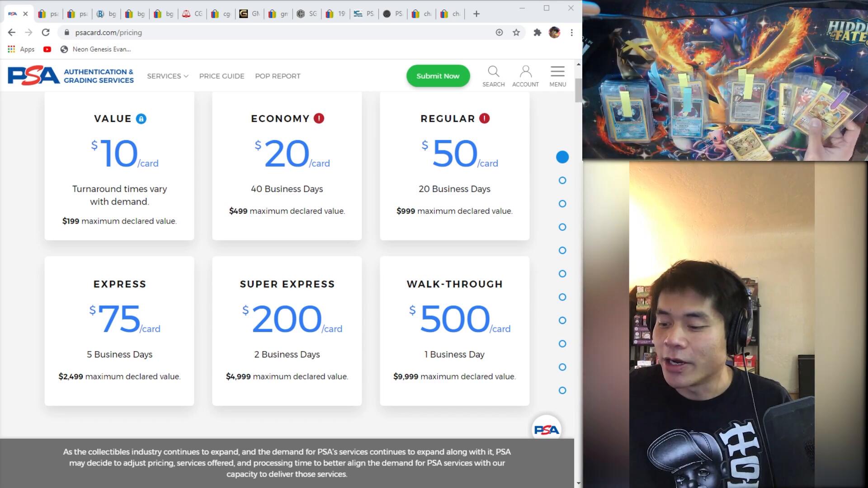Select the filled first page-navigation dot
Image resolution: width=868 pixels, height=488 pixels.
pyautogui.click(x=562, y=157)
